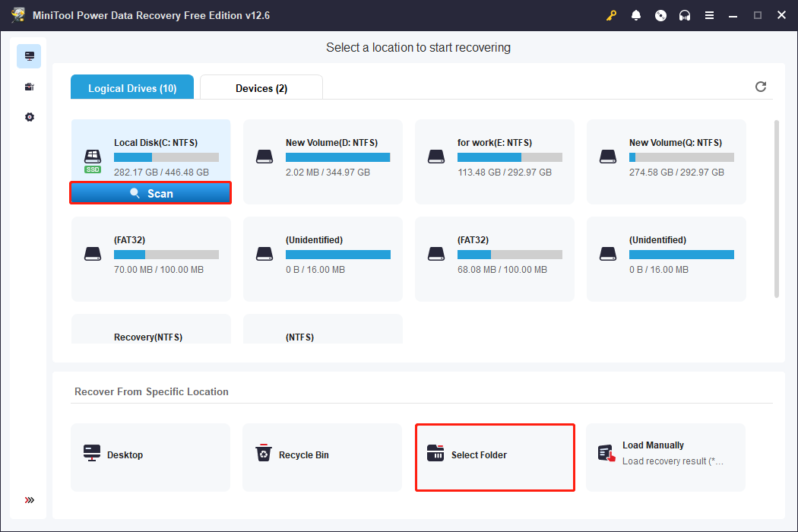Choose the Select Folder option
The width and height of the screenshot is (798, 532).
pyautogui.click(x=495, y=455)
